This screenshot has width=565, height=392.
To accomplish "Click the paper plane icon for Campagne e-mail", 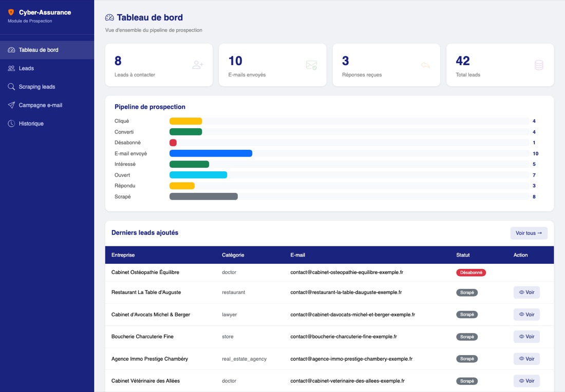I will coord(11,105).
